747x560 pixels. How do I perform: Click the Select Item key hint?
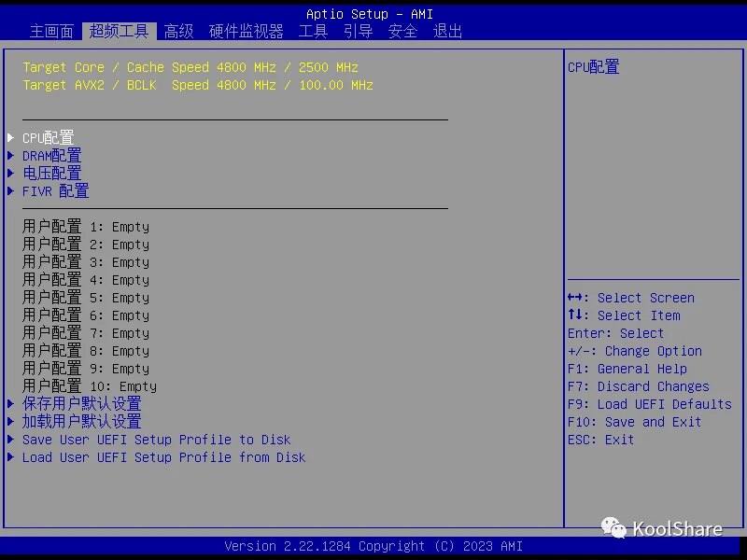coord(624,315)
